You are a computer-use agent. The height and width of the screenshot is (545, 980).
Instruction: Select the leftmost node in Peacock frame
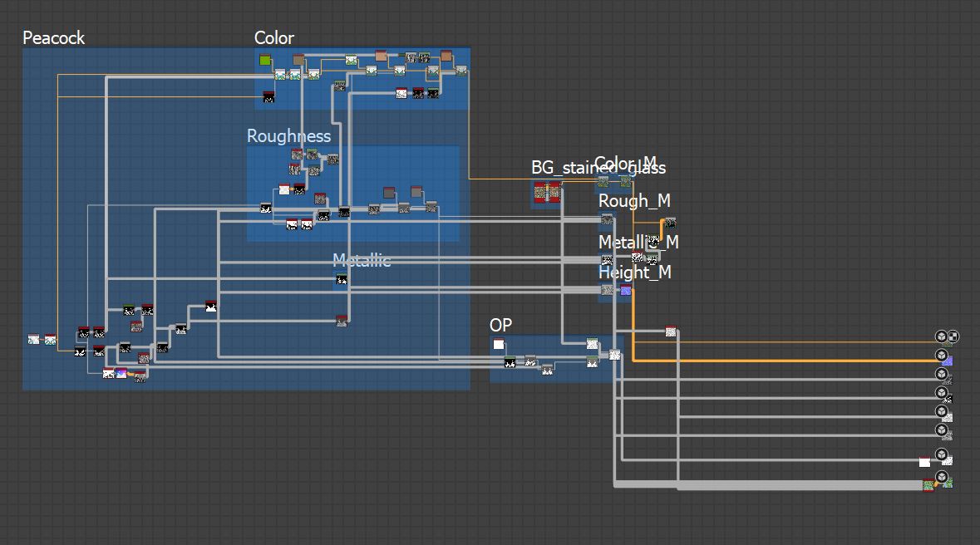pos(34,339)
